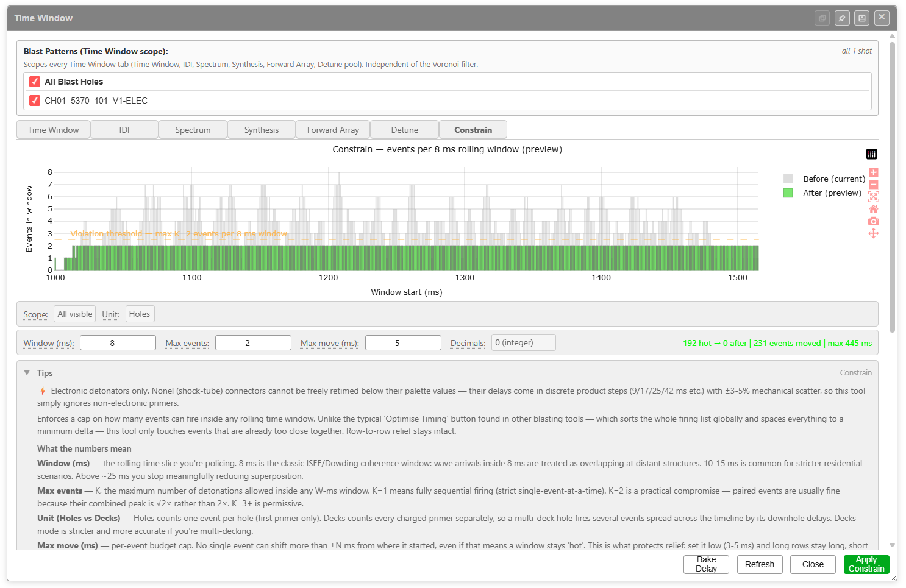Screen dimensions: 906x588
Task: Click the 'What the numbers mean' heading
Action: (x=84, y=448)
